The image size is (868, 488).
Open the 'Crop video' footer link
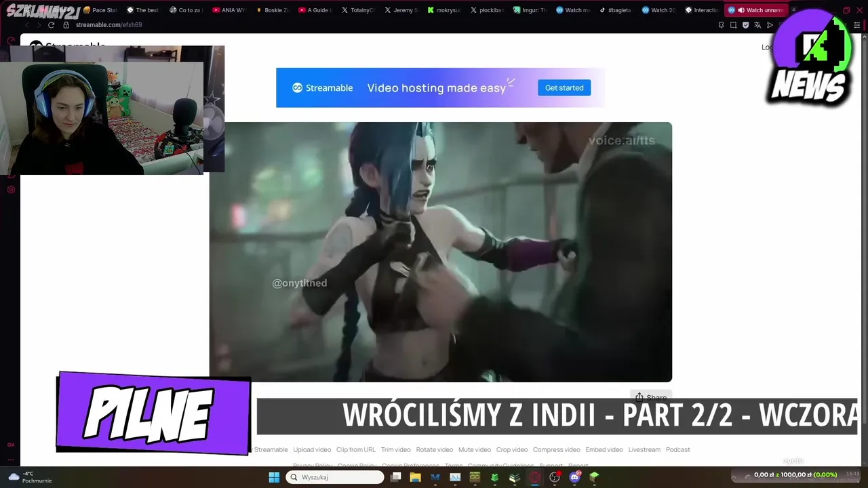[x=512, y=449]
